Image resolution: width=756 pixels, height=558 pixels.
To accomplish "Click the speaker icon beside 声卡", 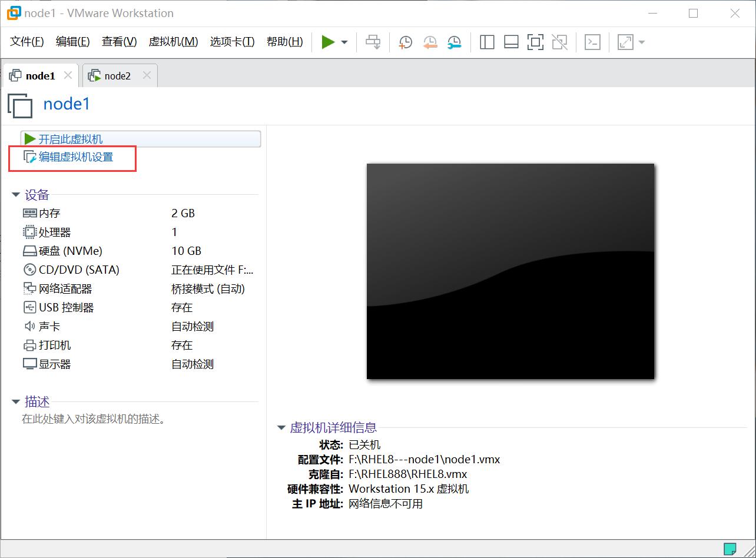I will 29,326.
